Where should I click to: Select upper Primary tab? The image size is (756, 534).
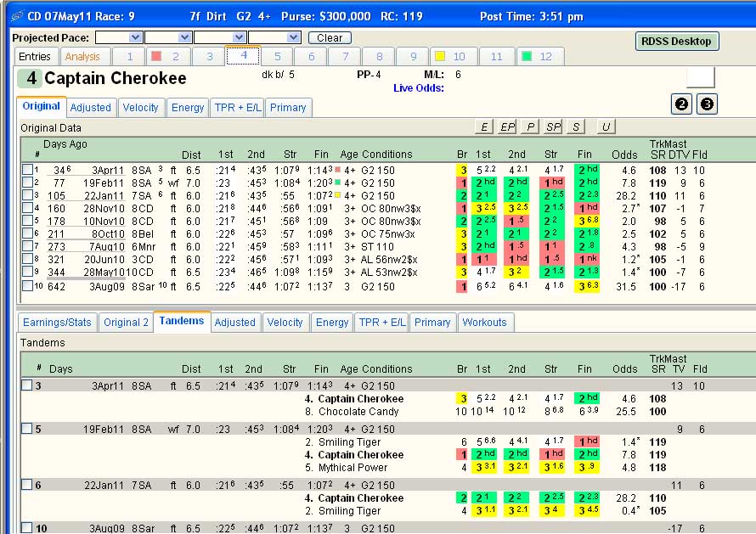pyautogui.click(x=288, y=108)
